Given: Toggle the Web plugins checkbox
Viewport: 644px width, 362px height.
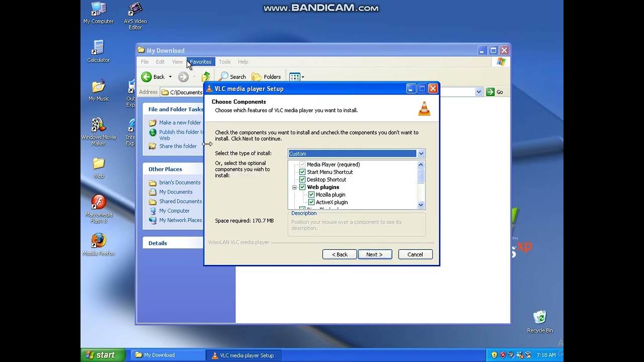Looking at the screenshot, I should [x=302, y=187].
